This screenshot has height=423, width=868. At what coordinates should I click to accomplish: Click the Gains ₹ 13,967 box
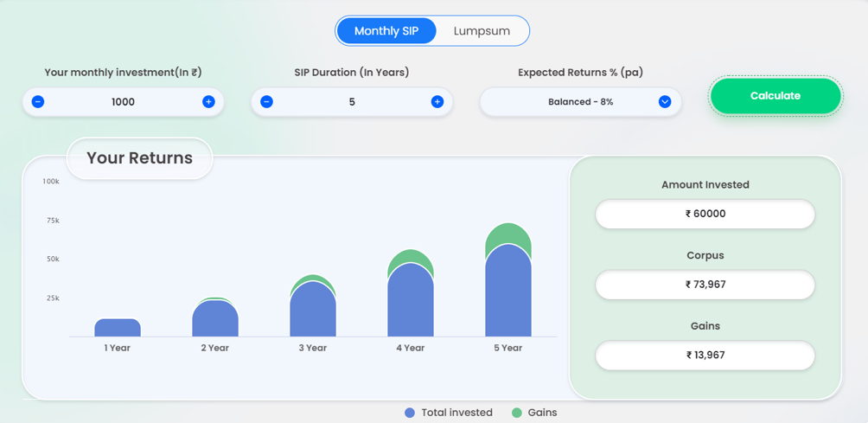[x=705, y=356]
